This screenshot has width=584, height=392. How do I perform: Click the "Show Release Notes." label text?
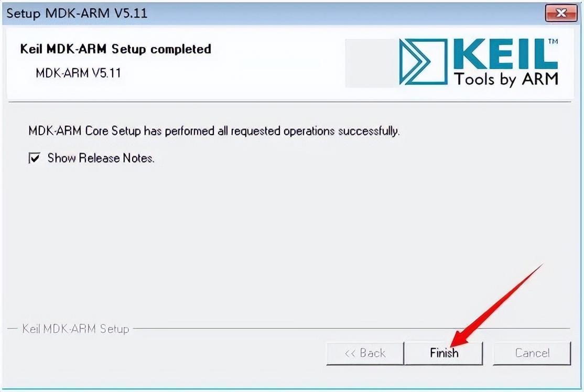point(101,158)
